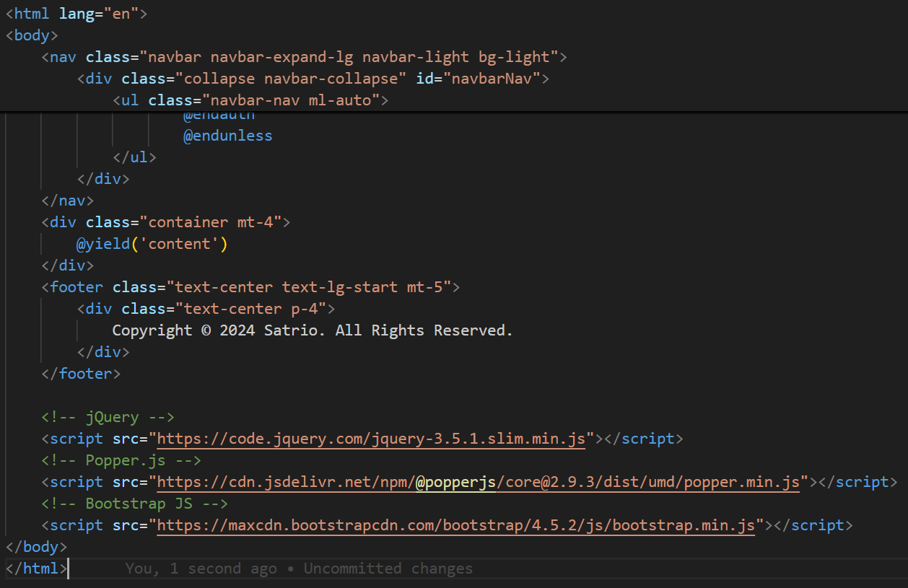Jump to sticky header line html lang="en"
Image resolution: width=908 pixels, height=588 pixels.
point(76,13)
